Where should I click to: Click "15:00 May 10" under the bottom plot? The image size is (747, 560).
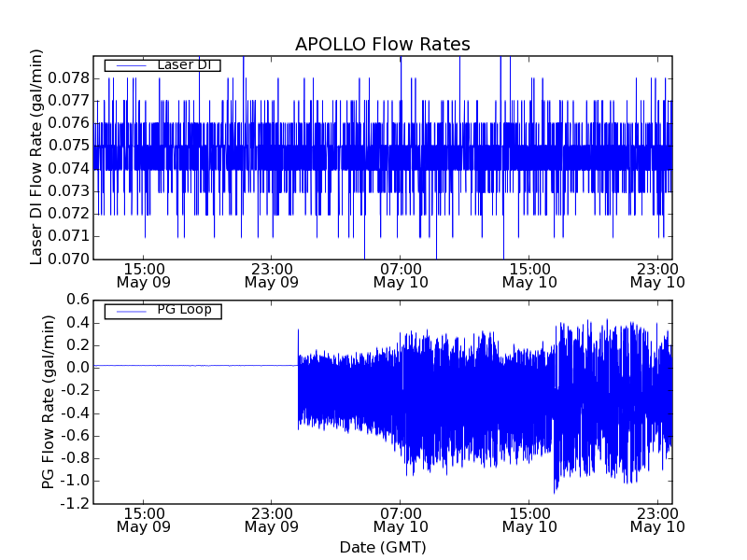click(529, 520)
